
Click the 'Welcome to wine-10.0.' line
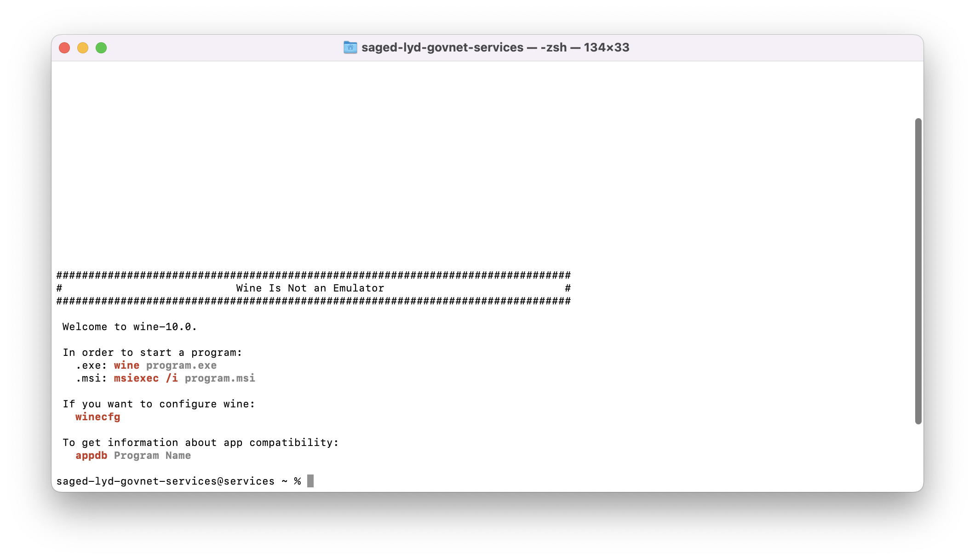pos(130,327)
